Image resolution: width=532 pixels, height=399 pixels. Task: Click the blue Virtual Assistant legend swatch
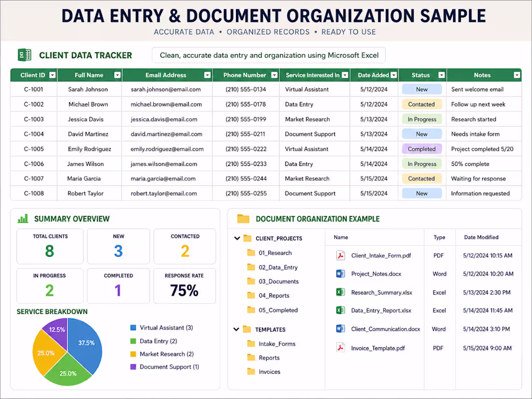[133, 327]
